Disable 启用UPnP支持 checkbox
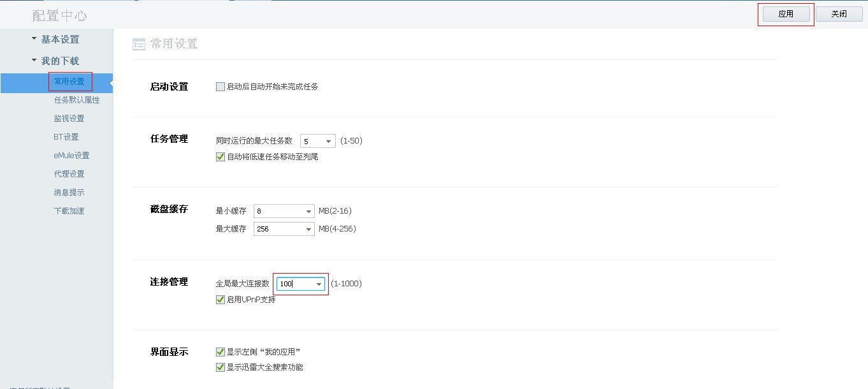This screenshot has height=389, width=868. (221, 300)
